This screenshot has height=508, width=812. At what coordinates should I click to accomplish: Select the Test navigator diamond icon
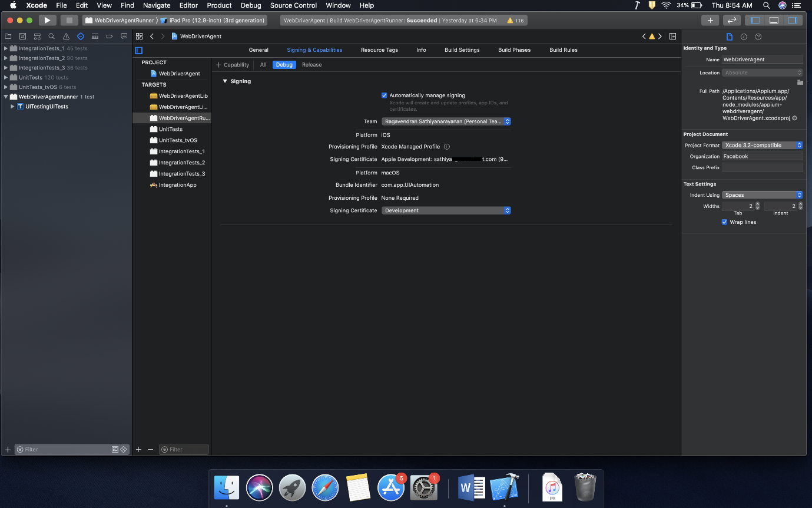(x=81, y=37)
